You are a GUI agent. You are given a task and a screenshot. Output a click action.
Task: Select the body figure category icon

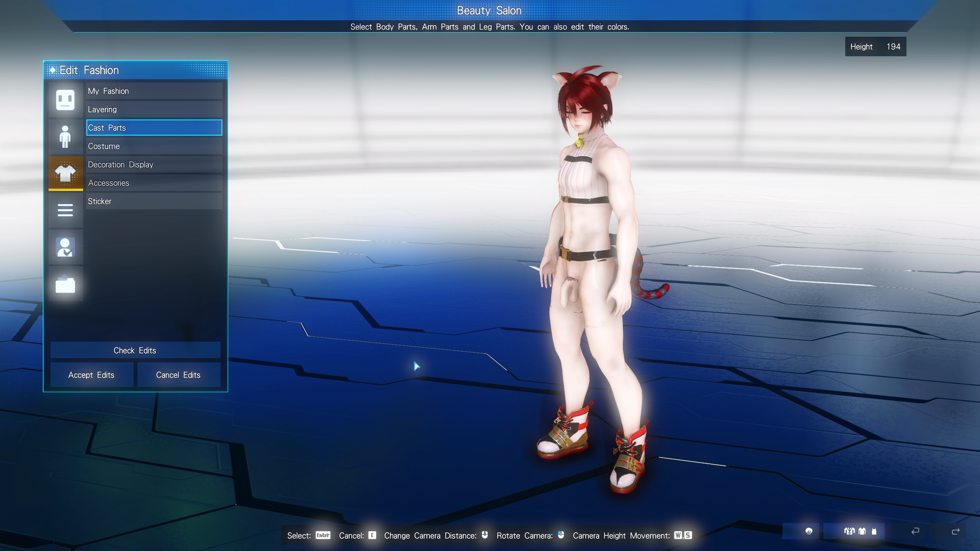(65, 137)
